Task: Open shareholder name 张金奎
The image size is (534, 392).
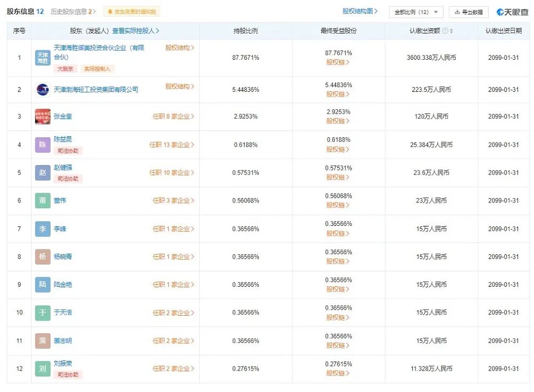Action: pyautogui.click(x=62, y=116)
